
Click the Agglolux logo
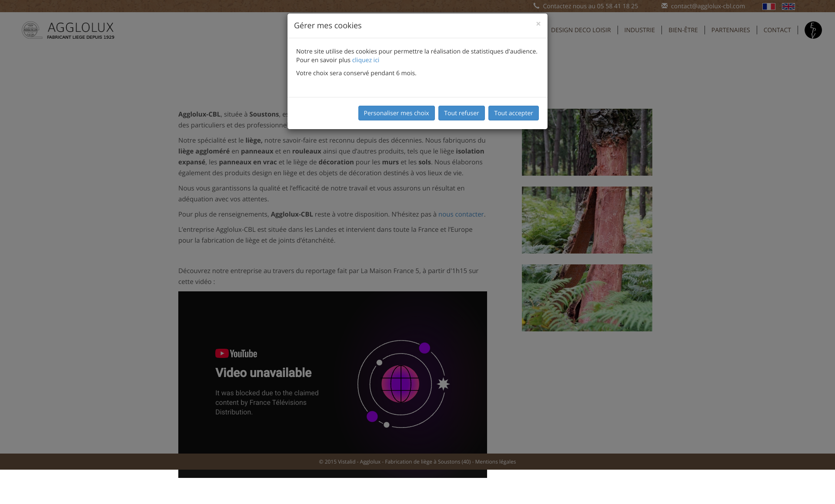(x=68, y=30)
